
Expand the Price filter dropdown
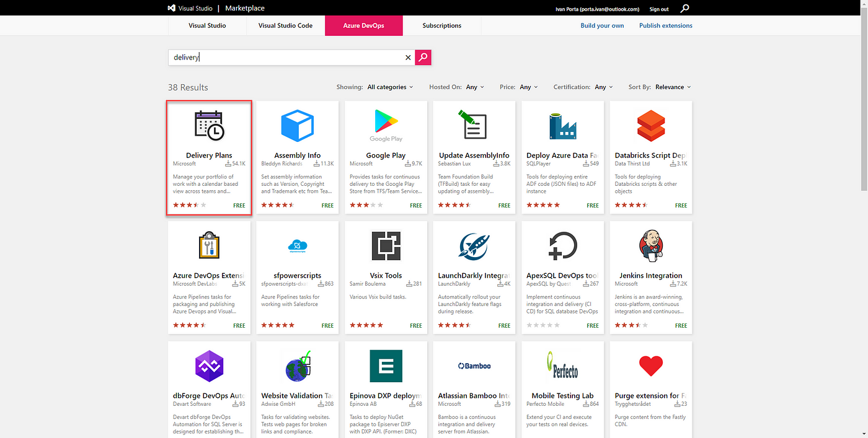click(529, 87)
